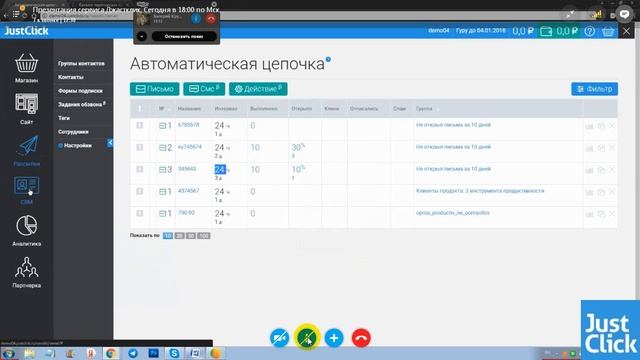Mute the microphone in call bar

pos(307,338)
